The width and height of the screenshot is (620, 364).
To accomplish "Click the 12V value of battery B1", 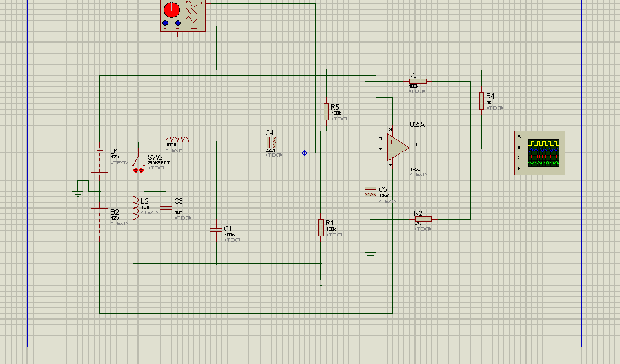I will 115,157.
